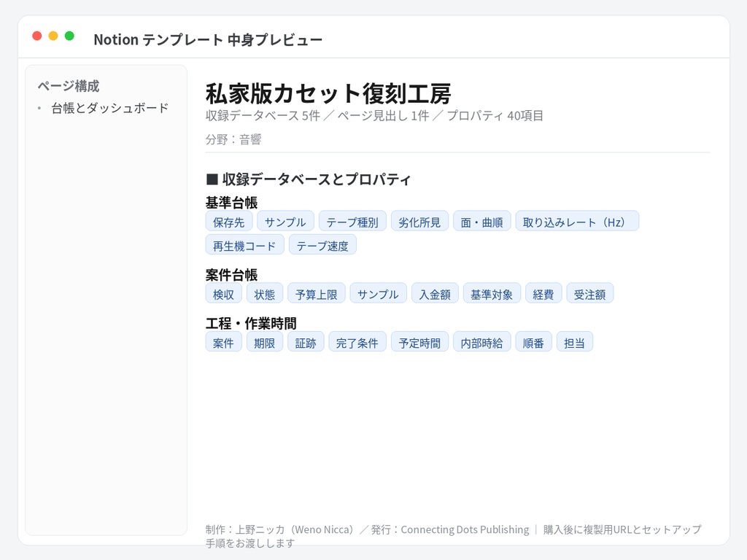Open 台帳とダッシュボード in the sidebar

(110, 108)
